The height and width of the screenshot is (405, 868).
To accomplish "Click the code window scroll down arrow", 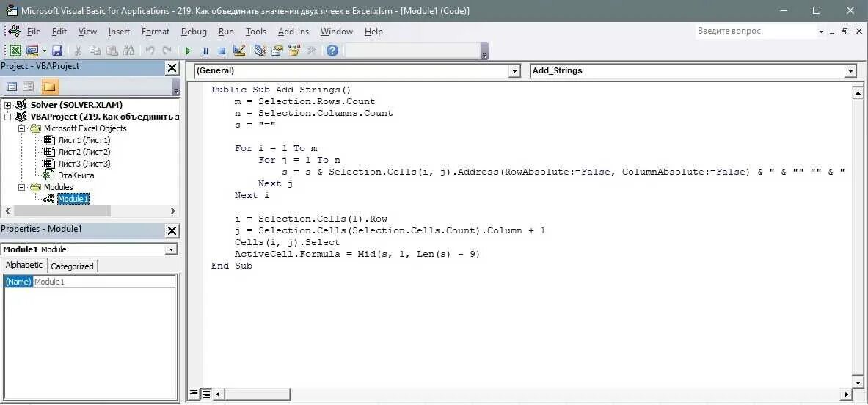I will [x=858, y=382].
